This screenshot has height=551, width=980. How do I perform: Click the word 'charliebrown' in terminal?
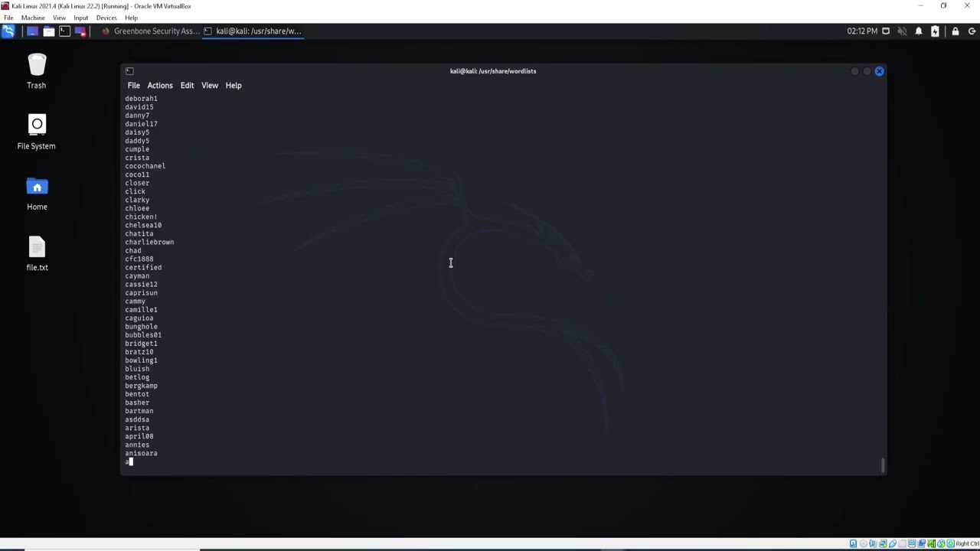[x=149, y=242]
